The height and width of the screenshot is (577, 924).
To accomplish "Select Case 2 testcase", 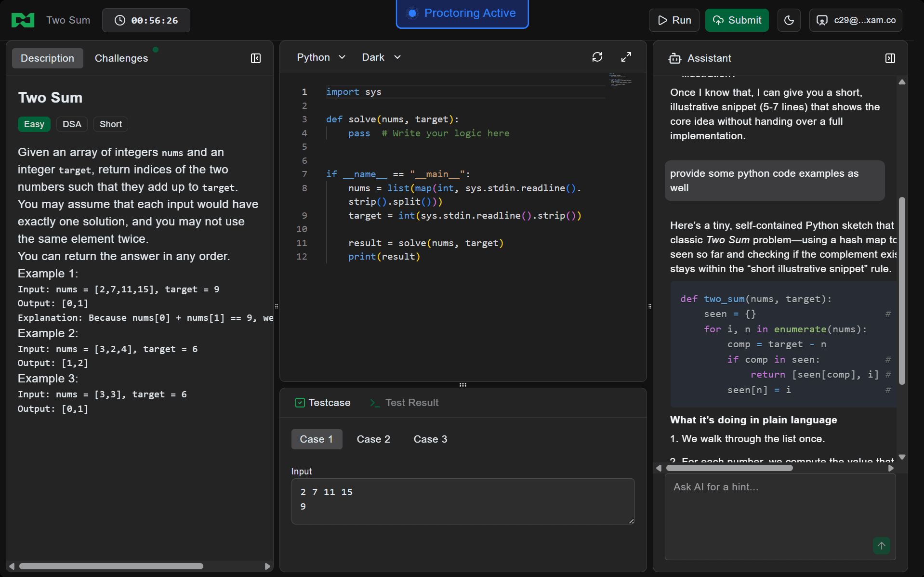I will [x=373, y=439].
